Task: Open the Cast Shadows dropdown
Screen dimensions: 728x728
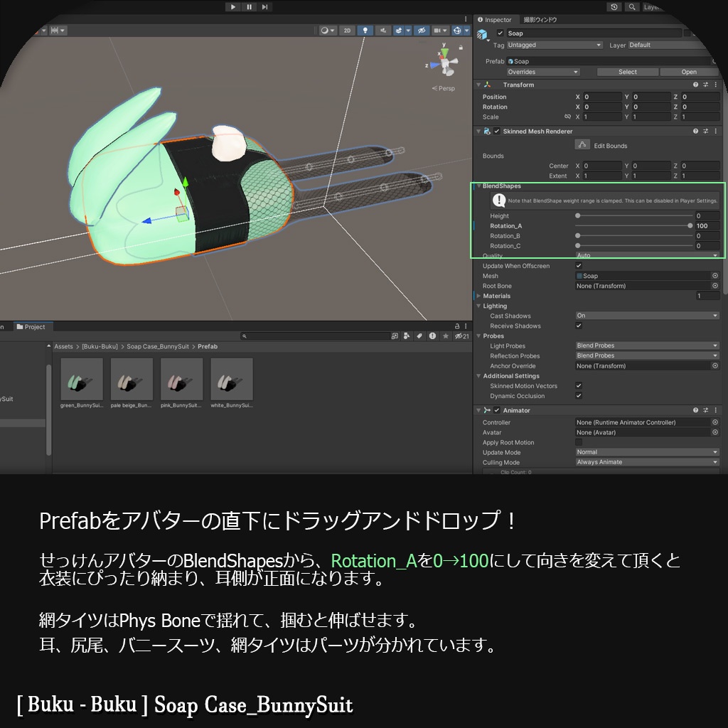Action: [647, 316]
